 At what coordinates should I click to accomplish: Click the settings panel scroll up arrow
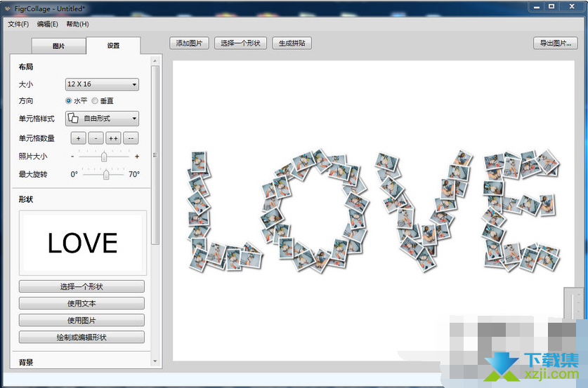[155, 60]
